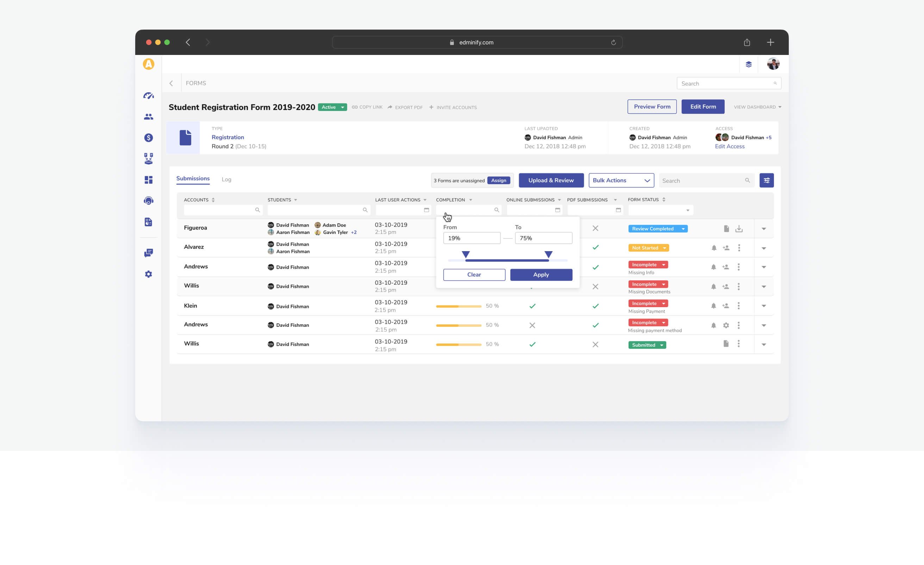Viewport: 924px width, 565px height.
Task: Click the add-person icon in Willis row
Action: [726, 287]
